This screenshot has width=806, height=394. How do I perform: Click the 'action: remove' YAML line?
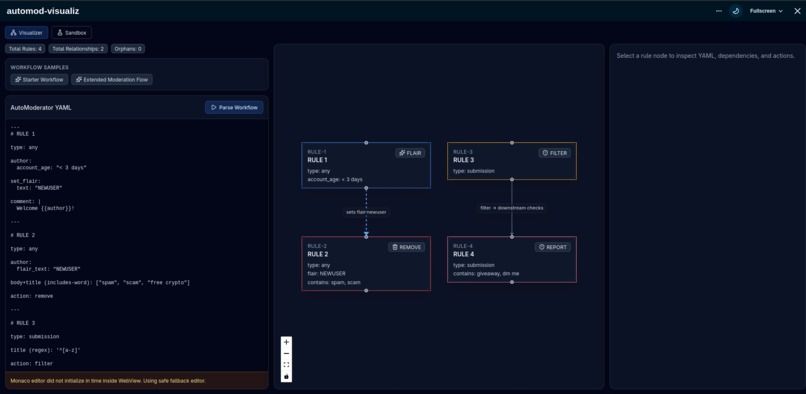32,296
